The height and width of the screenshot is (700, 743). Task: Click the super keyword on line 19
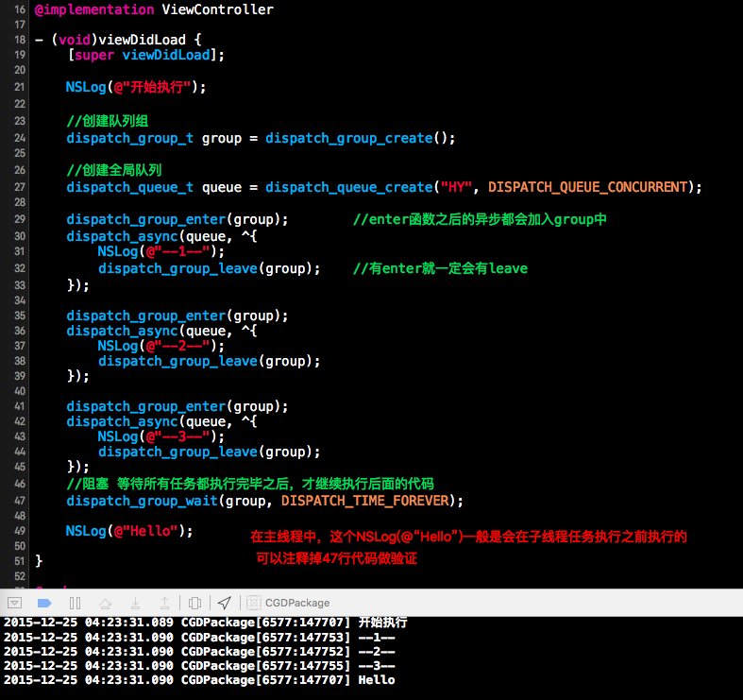pos(94,55)
